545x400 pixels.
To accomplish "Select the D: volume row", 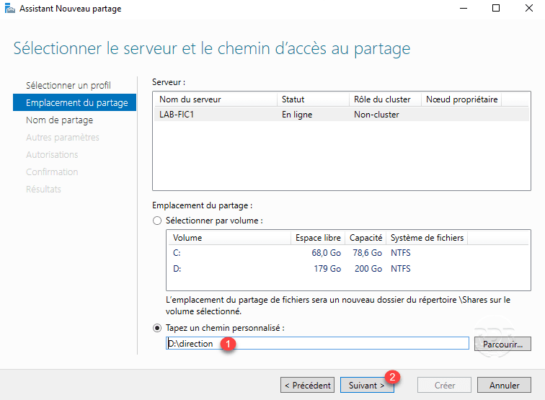I will pos(348,268).
